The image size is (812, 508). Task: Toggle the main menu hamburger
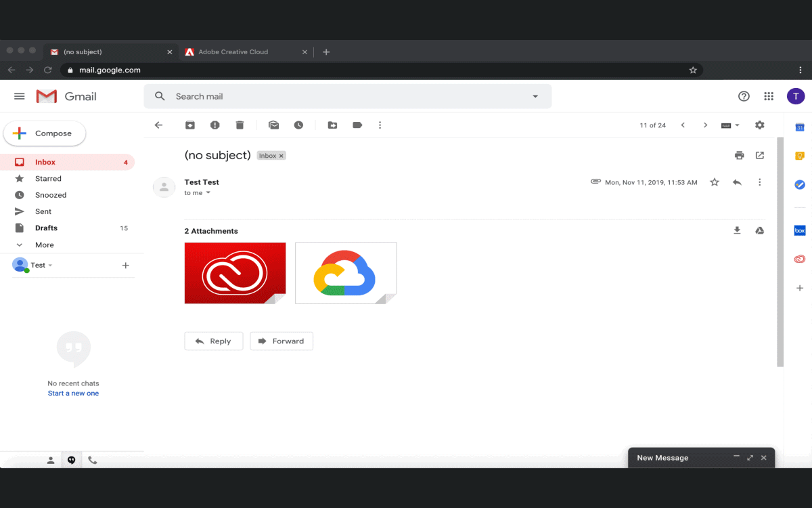tap(20, 96)
